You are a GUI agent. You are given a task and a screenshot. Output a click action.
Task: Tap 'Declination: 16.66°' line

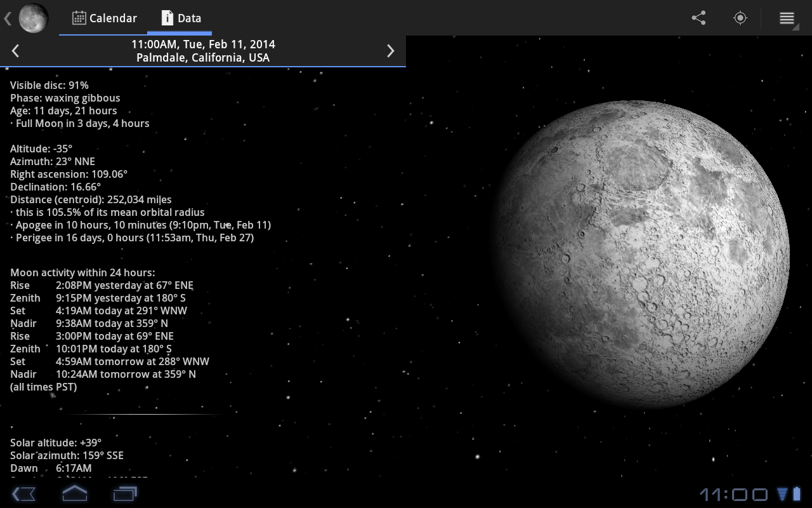click(56, 187)
